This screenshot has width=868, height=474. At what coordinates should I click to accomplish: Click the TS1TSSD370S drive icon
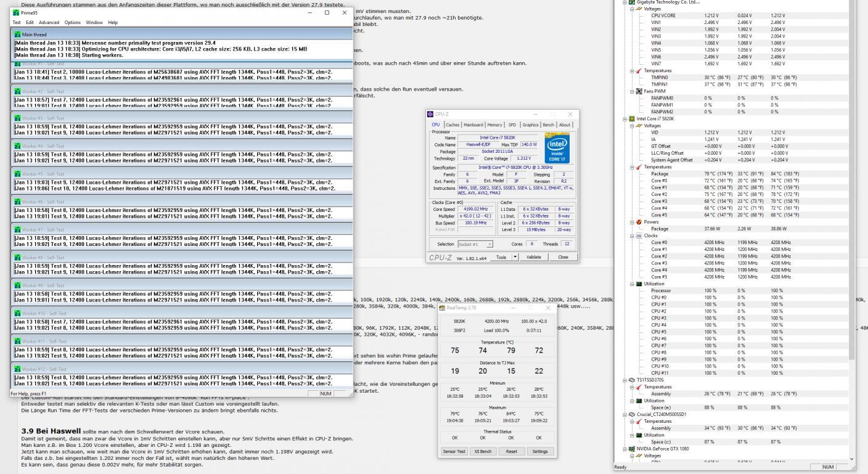[632, 380]
